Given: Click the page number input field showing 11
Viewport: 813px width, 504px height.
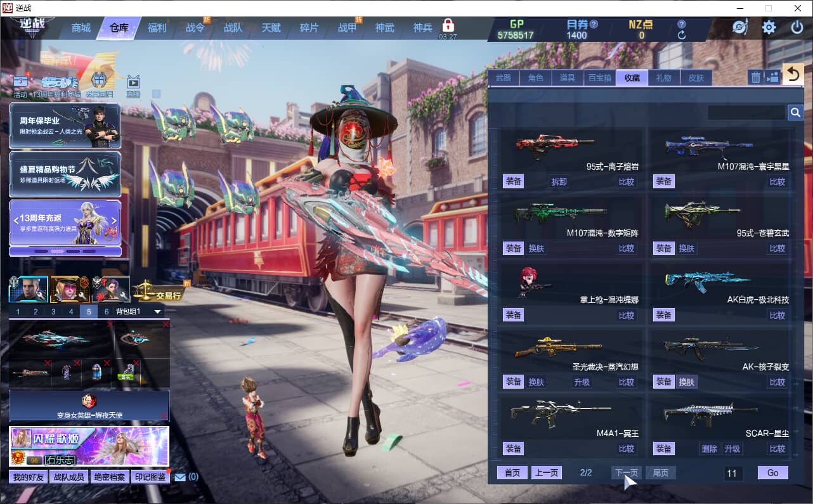Looking at the screenshot, I should coord(733,473).
